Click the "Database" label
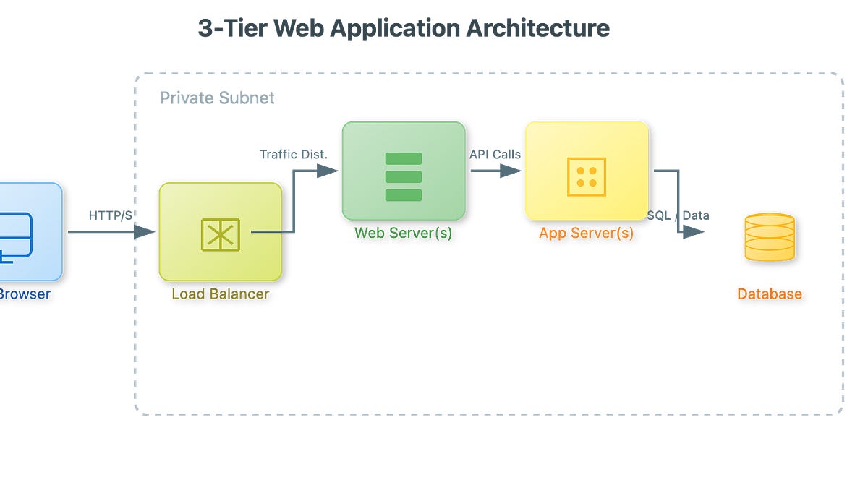 click(x=770, y=294)
